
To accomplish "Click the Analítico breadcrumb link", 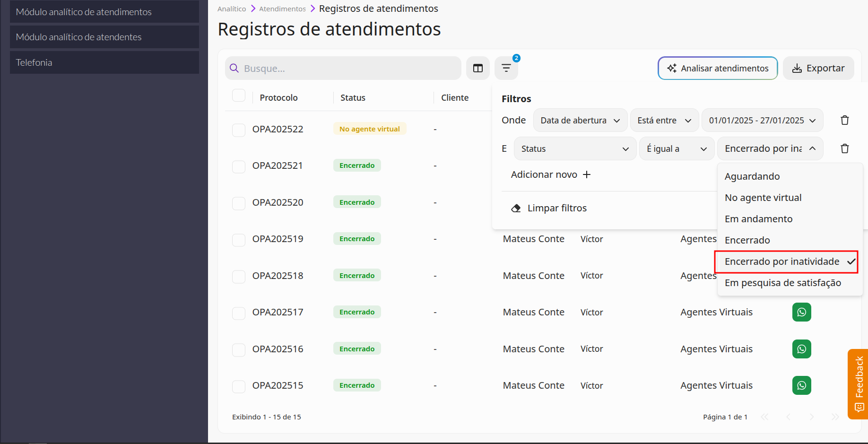I will coord(232,9).
